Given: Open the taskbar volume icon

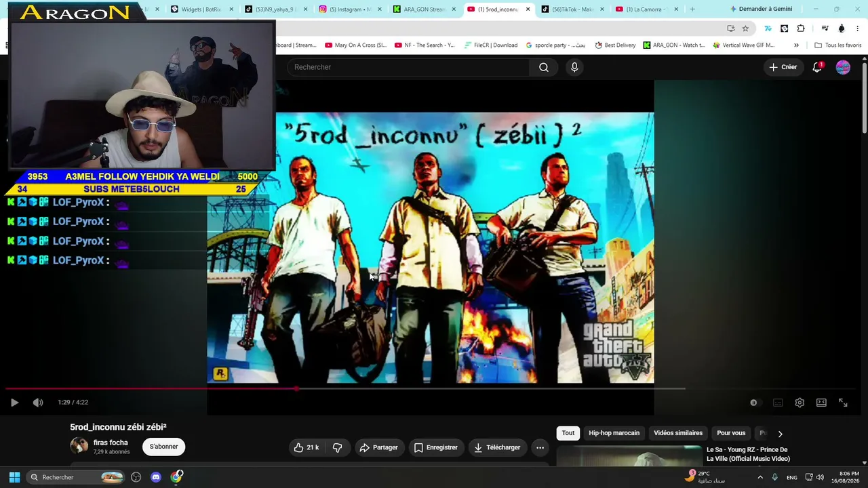Looking at the screenshot, I should [820, 477].
